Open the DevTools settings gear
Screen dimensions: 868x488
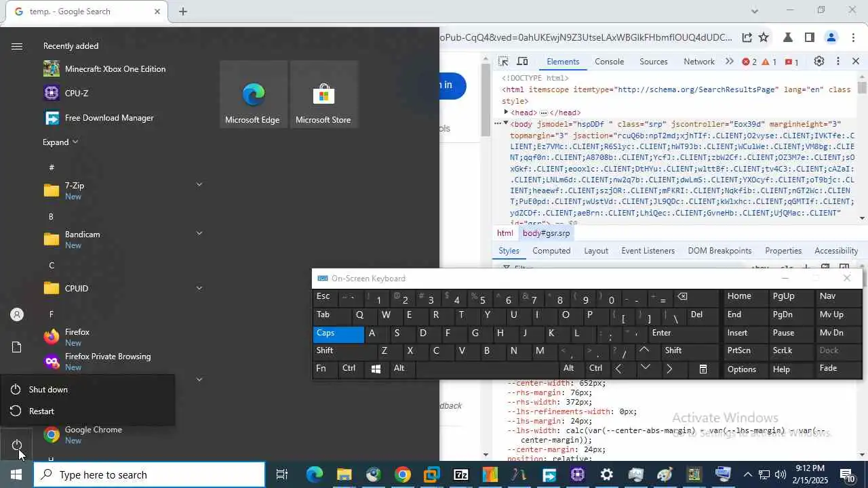click(819, 62)
